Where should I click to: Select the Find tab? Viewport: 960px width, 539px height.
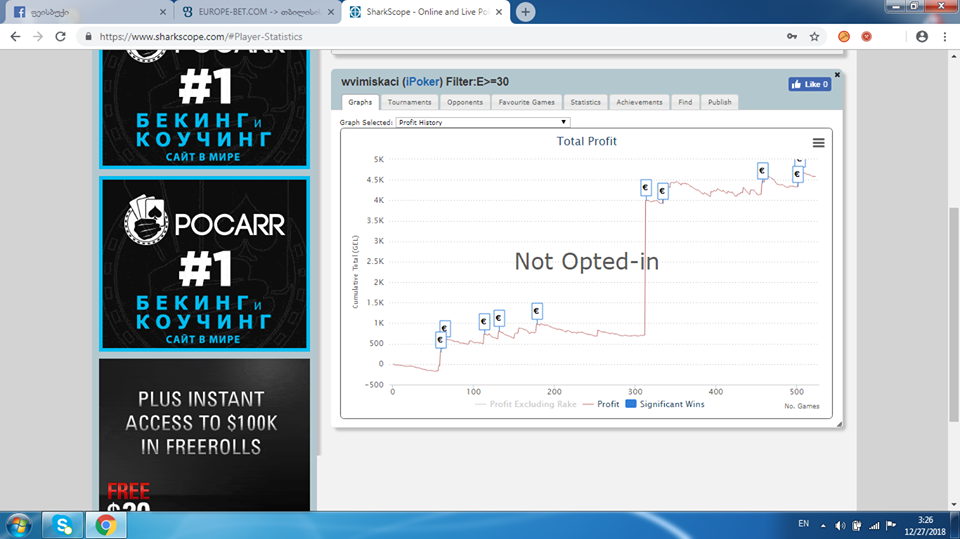click(x=685, y=102)
